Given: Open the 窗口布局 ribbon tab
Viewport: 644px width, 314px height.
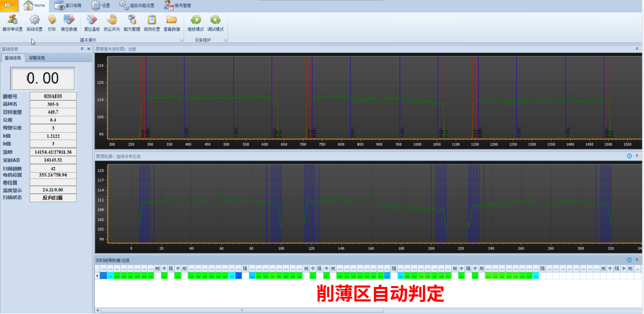Looking at the screenshot, I should click(x=68, y=5).
